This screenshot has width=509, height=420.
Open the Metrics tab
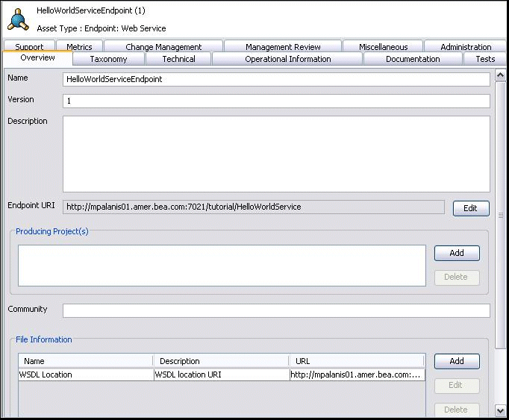pyautogui.click(x=80, y=46)
